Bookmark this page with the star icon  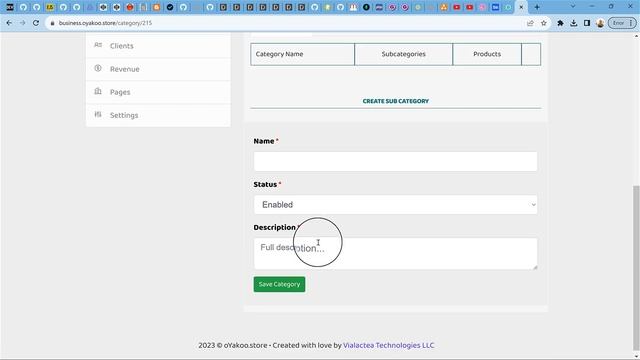pyautogui.click(x=544, y=23)
